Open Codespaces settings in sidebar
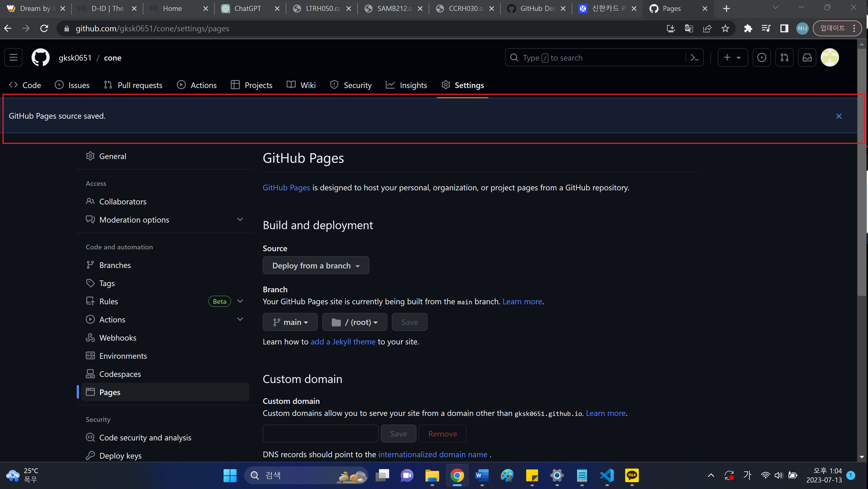 click(165, 374)
